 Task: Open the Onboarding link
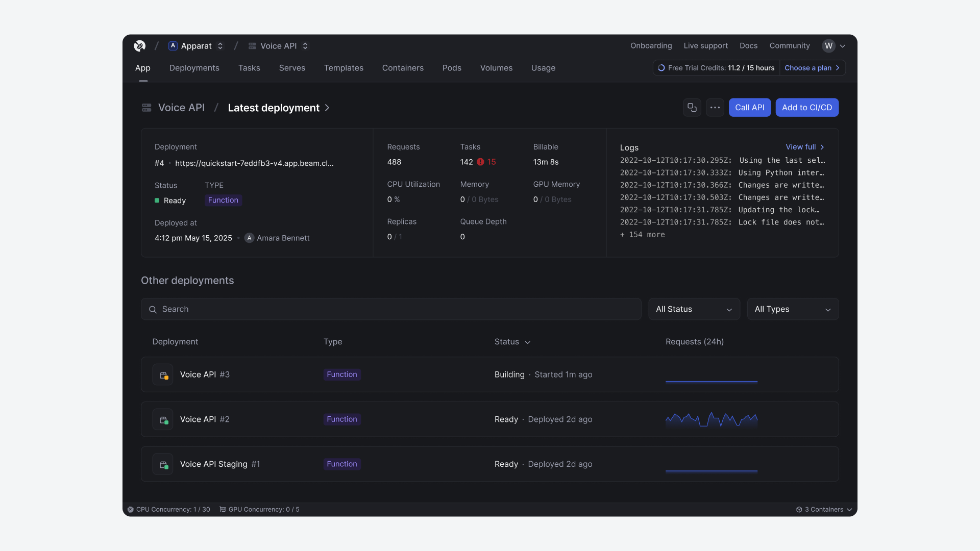[651, 46]
